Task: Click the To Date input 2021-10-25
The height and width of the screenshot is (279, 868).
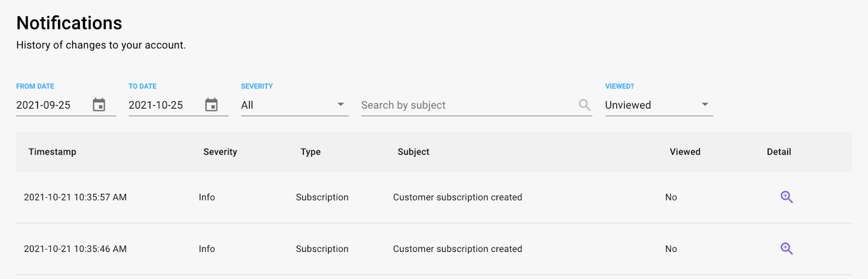Action: [161, 105]
